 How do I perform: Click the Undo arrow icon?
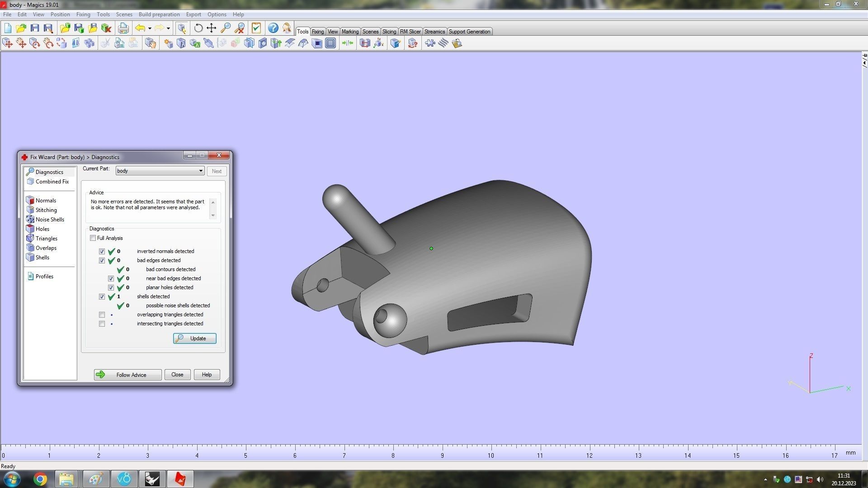[x=140, y=28]
